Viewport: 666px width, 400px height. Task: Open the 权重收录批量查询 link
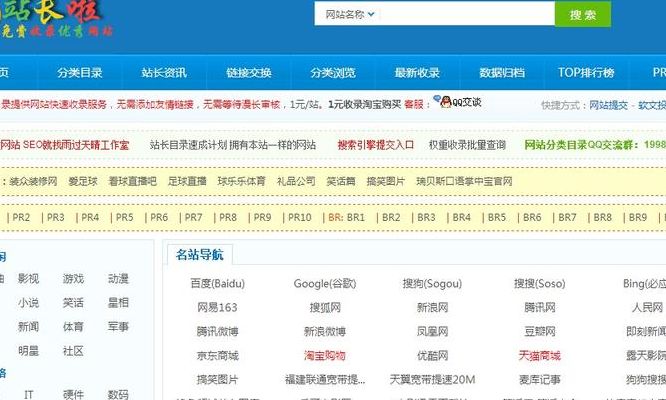(467, 145)
